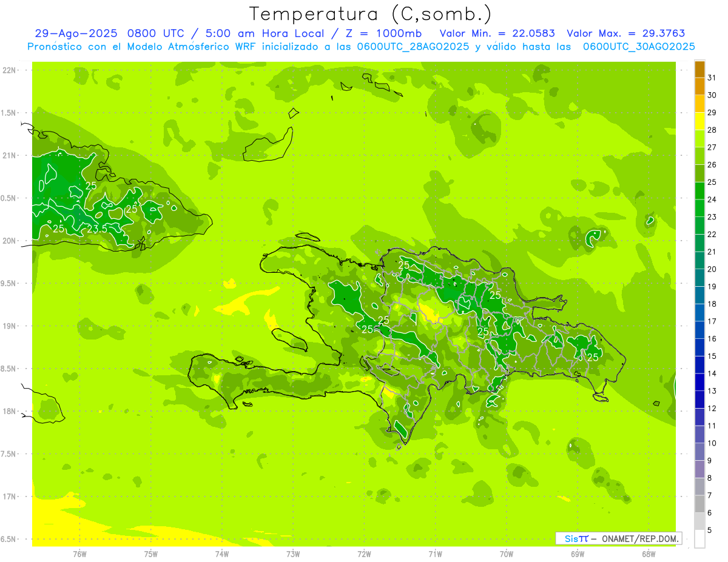Click the 'Valor Min. = 22.0583' value
This screenshot has width=728, height=562.
tap(497, 33)
